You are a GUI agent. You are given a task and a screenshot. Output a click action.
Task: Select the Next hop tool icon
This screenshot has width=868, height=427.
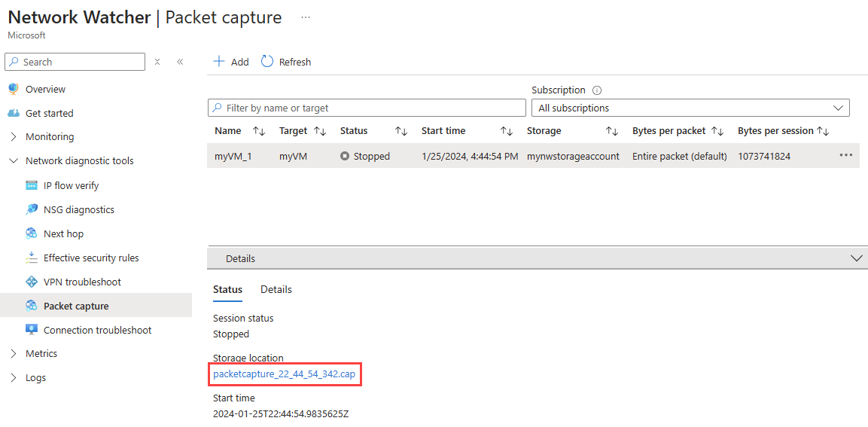tap(32, 233)
